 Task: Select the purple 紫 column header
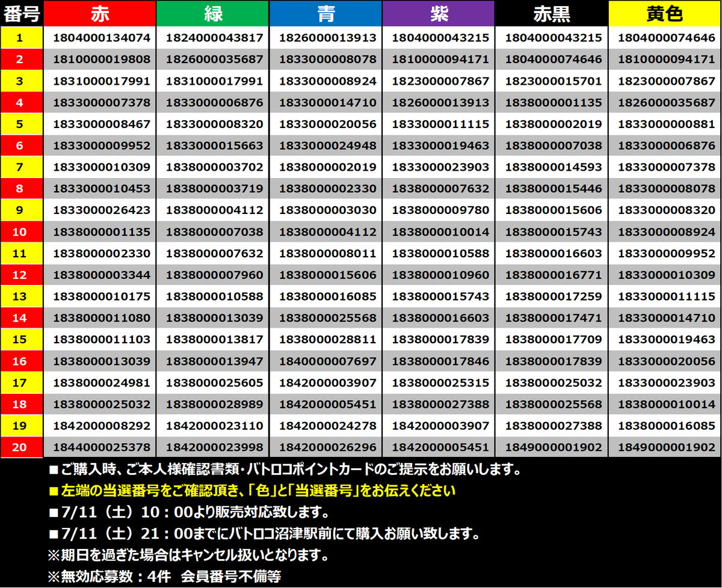point(439,13)
